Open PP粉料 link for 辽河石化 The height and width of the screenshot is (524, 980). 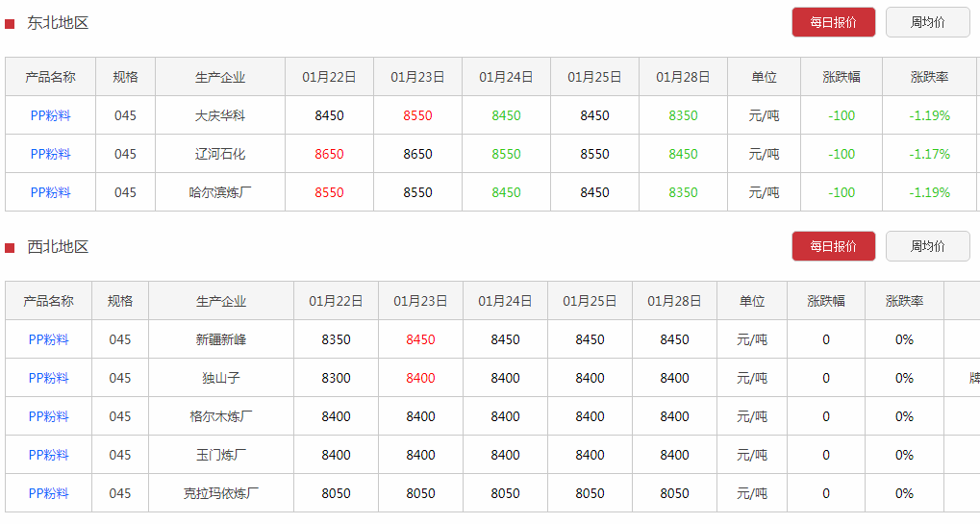tap(50, 154)
